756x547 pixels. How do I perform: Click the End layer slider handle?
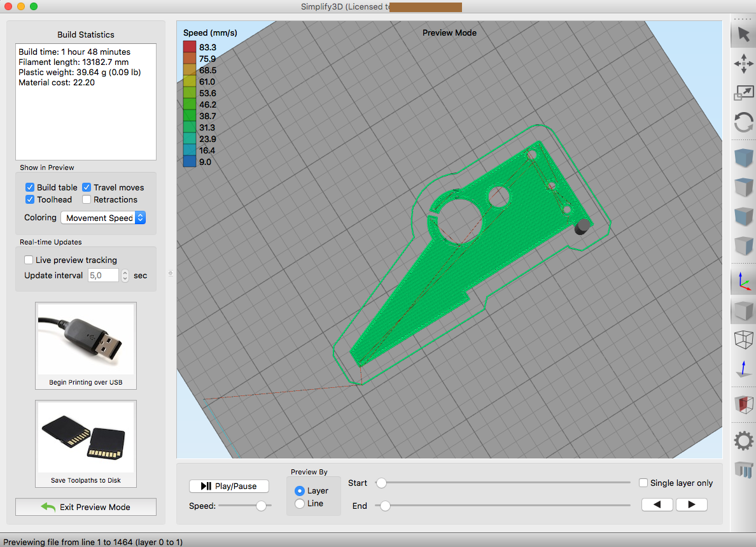pyautogui.click(x=384, y=506)
